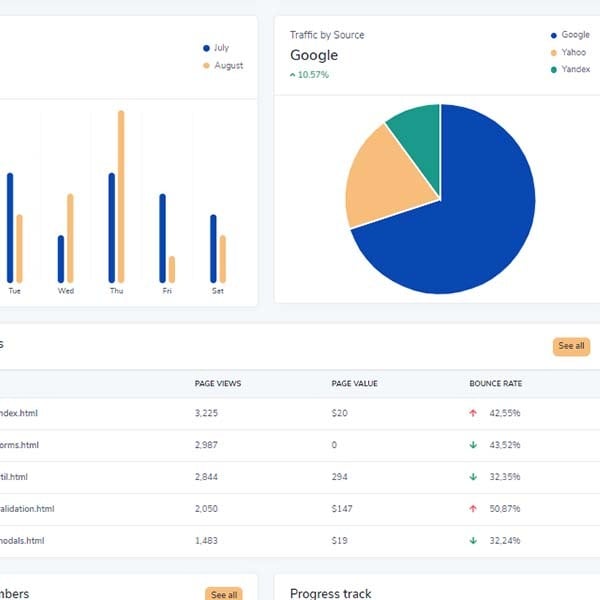This screenshot has height=600, width=600.
Task: Select the $147 page value cell
Action: pyautogui.click(x=342, y=509)
